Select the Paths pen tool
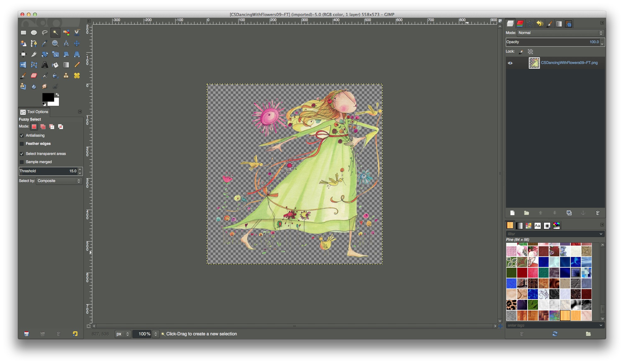This screenshot has height=364, width=624. click(x=34, y=43)
